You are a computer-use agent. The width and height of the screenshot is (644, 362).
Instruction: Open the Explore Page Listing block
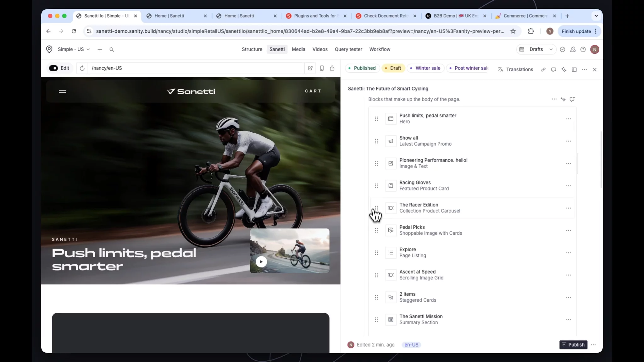coord(472,253)
